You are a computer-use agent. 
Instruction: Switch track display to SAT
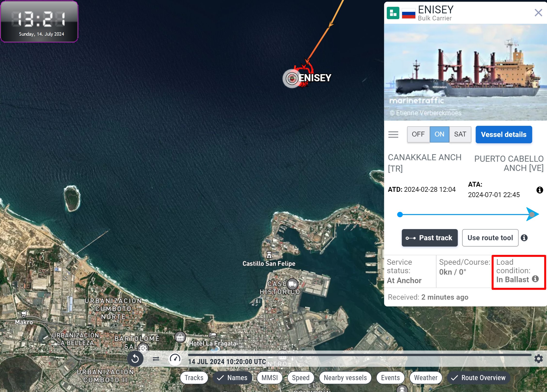pos(460,134)
